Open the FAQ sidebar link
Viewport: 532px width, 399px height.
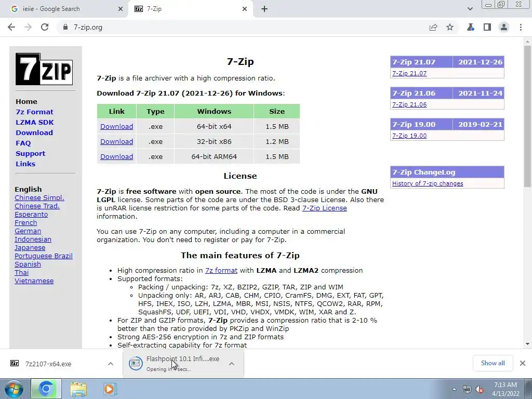23,143
